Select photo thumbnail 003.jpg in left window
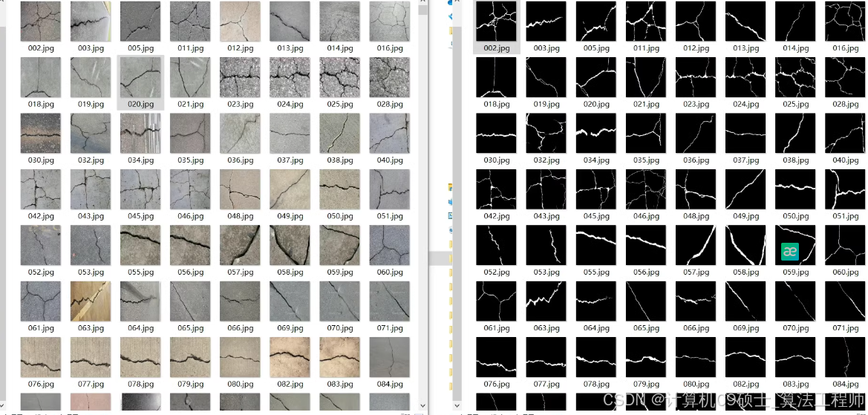This screenshot has width=868, height=415. tap(91, 21)
